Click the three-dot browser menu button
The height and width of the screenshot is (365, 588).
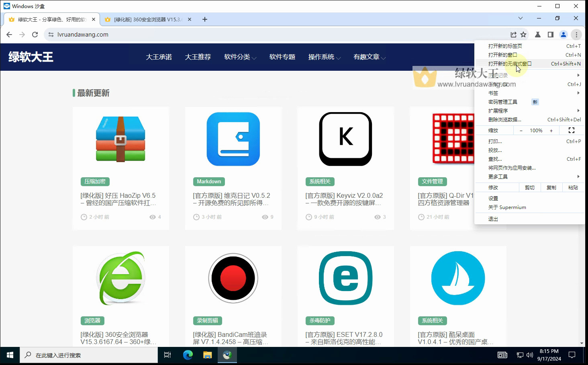click(x=576, y=35)
